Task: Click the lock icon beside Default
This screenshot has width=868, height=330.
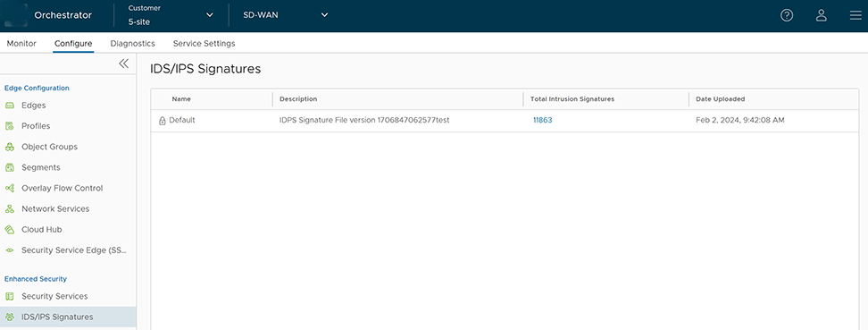Action: click(163, 121)
